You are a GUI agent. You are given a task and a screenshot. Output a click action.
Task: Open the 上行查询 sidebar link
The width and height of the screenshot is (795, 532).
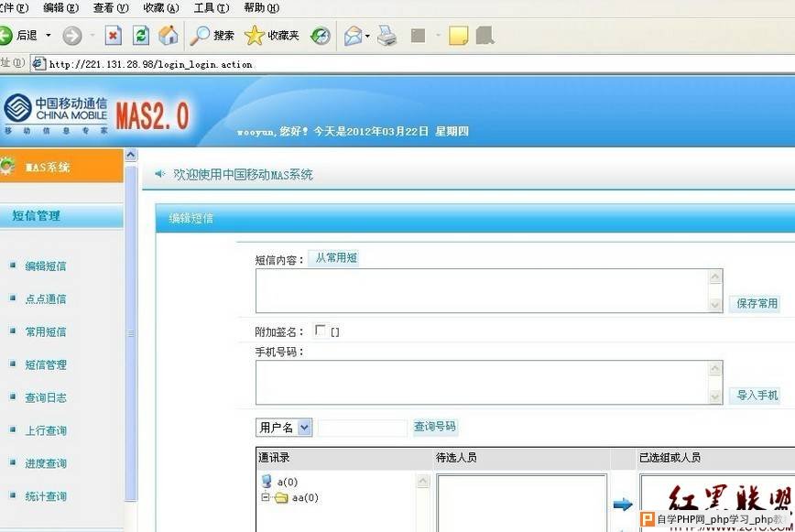(46, 430)
